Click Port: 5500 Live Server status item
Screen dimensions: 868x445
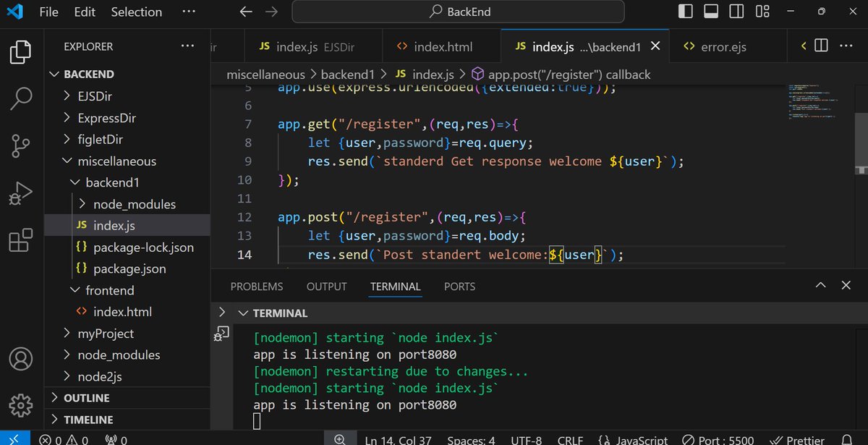(718, 439)
